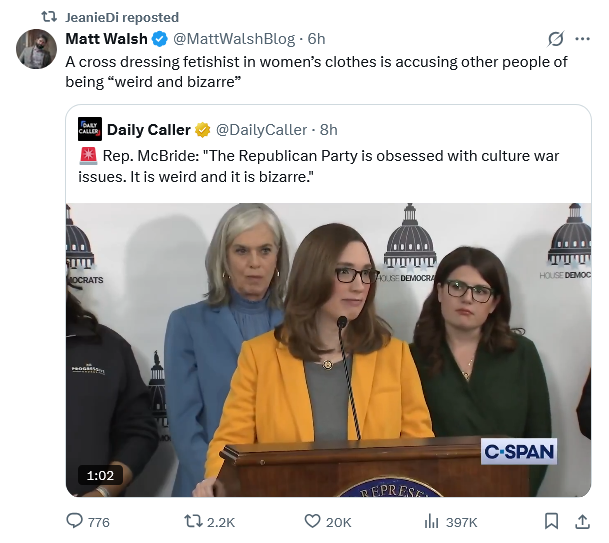Open view analytics showing 397K
609x543 pixels.
[432, 521]
